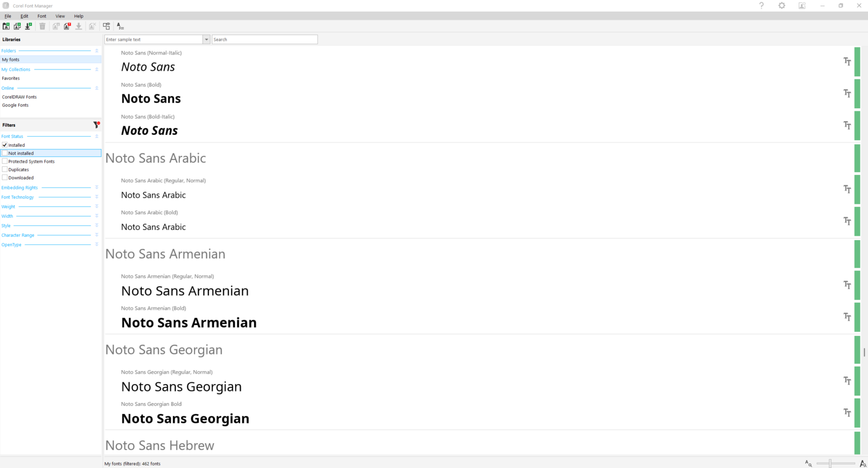The width and height of the screenshot is (868, 468).
Task: Open the sample text dropdown arrow
Action: pyautogui.click(x=206, y=39)
